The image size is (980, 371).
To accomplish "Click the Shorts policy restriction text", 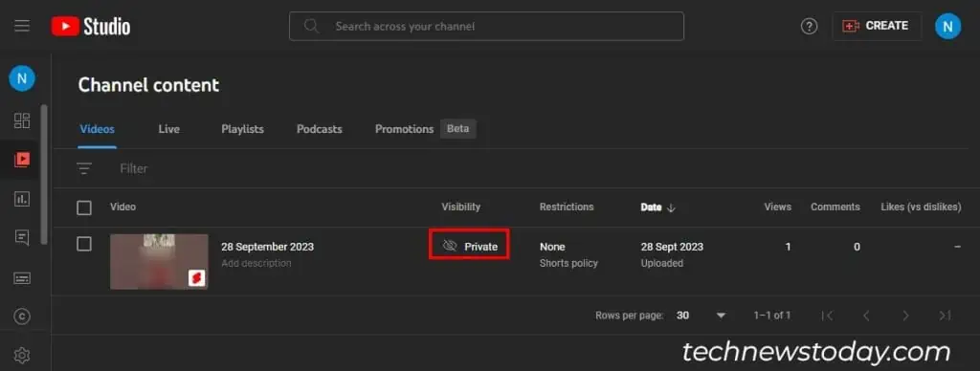I will pyautogui.click(x=568, y=264).
